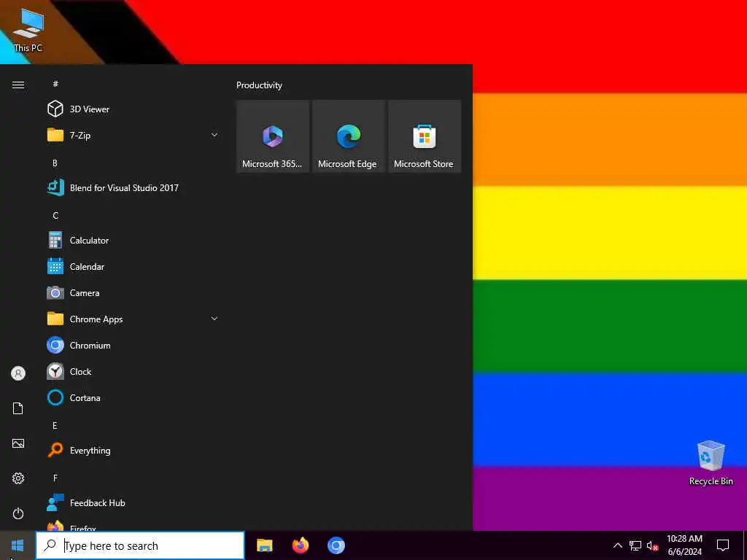747x560 pixels.
Task: Launch Chromium from the app list
Action: (133, 345)
